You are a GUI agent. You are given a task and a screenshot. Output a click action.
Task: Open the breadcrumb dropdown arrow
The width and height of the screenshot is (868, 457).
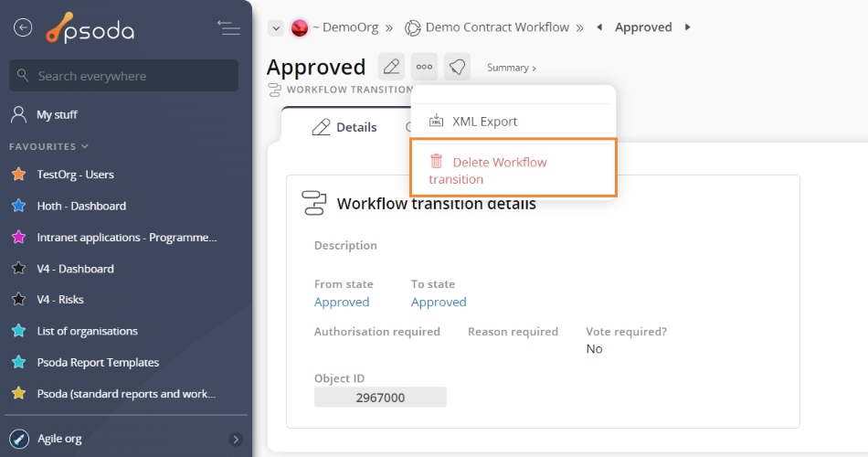[x=276, y=27]
